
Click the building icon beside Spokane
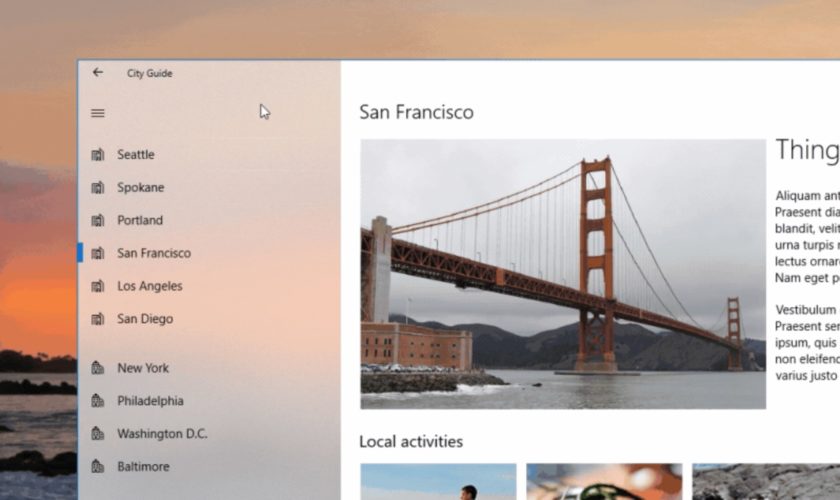(x=98, y=188)
